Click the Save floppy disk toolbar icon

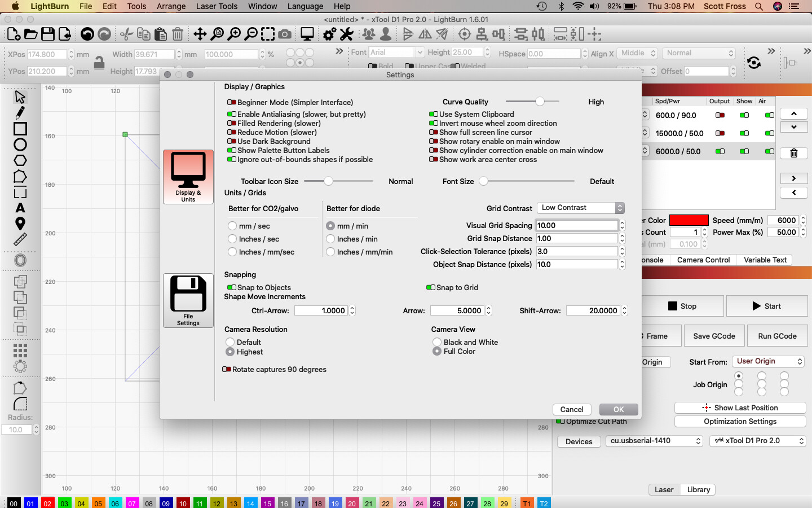(x=48, y=34)
